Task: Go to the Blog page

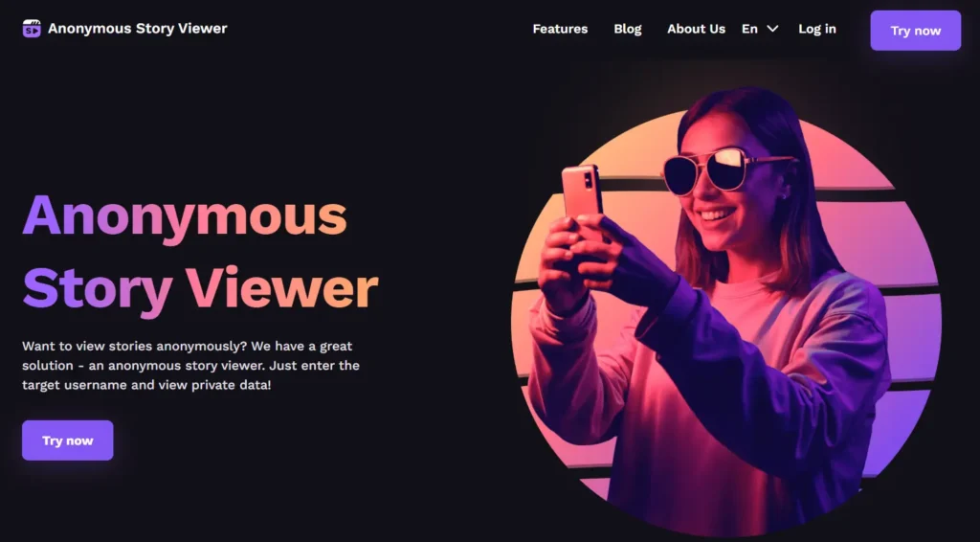Action: (x=628, y=29)
